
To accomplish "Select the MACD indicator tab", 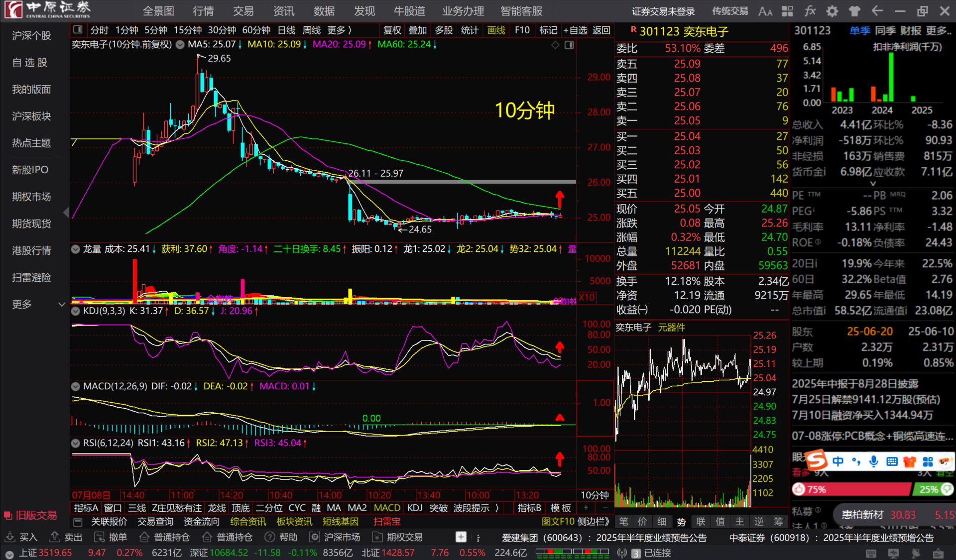I will coord(387,508).
